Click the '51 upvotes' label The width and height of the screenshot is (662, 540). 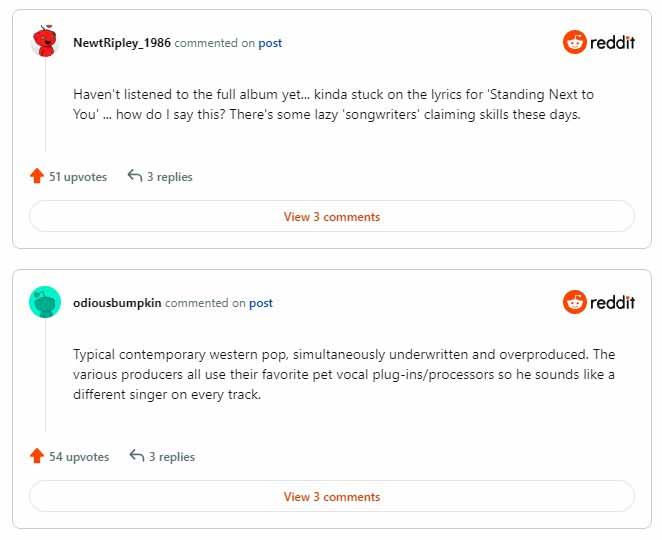(78, 176)
